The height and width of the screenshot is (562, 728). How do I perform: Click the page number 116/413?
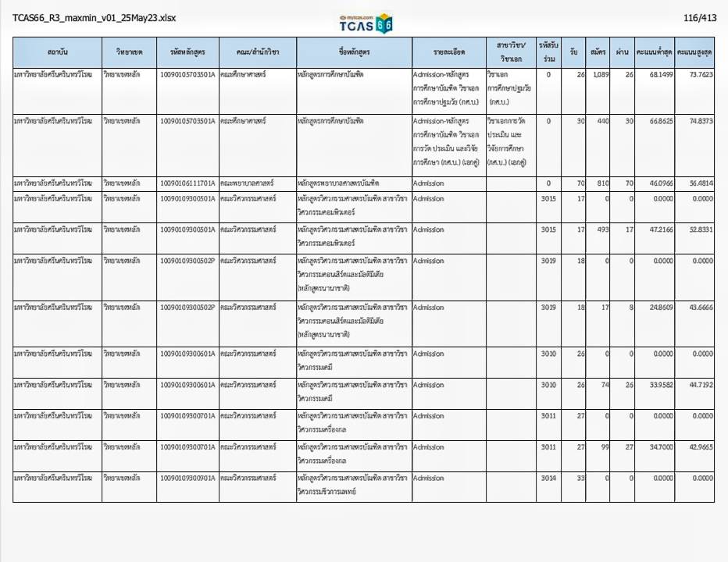click(x=699, y=17)
